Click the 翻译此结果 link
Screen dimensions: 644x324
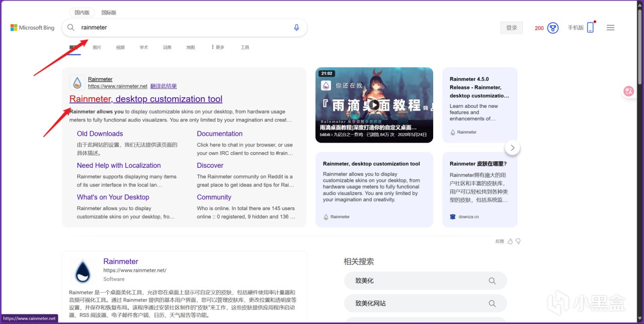(x=164, y=86)
